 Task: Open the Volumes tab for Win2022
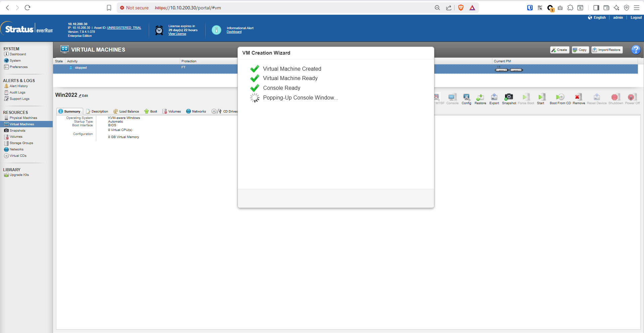point(172,112)
